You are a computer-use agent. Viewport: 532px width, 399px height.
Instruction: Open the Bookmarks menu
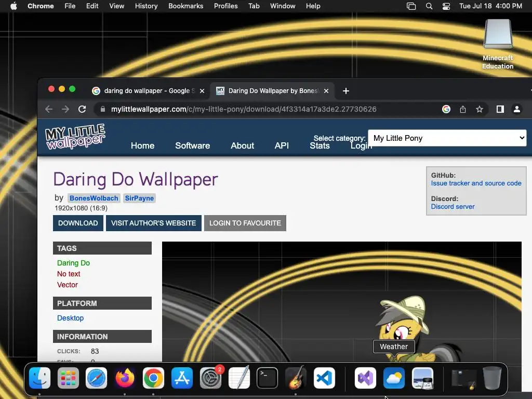click(x=185, y=6)
